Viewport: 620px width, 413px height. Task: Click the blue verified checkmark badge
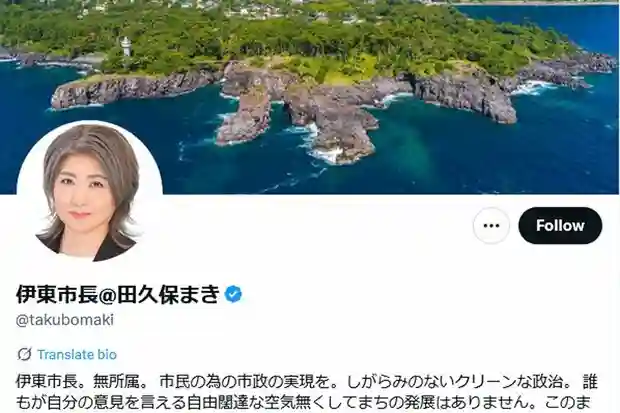point(233,294)
